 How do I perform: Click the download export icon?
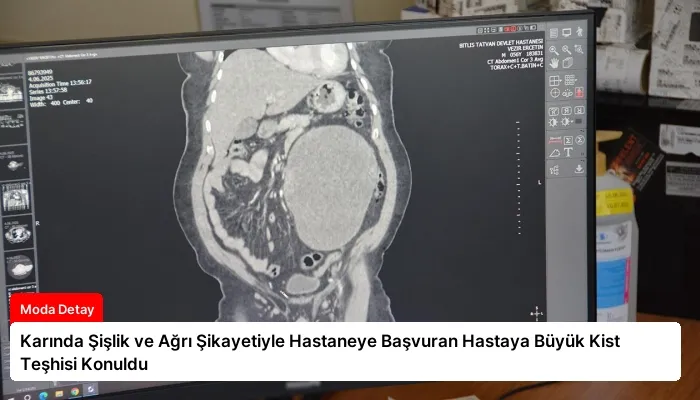[579, 169]
